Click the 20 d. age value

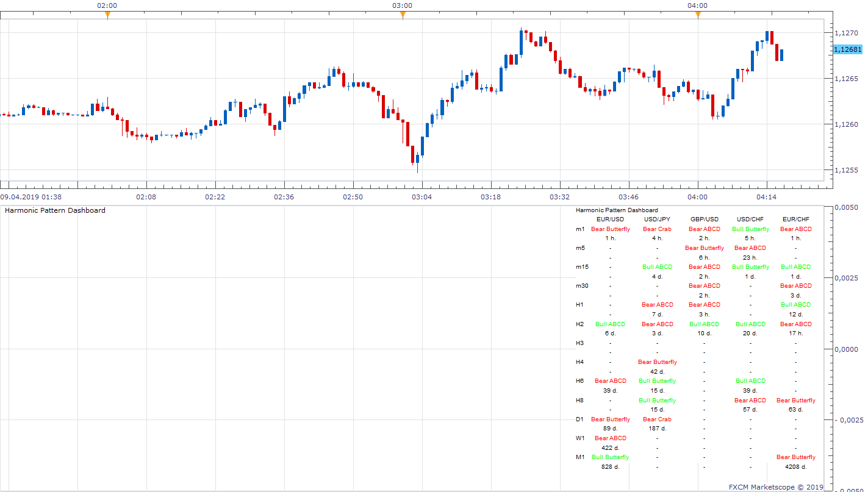(x=750, y=333)
